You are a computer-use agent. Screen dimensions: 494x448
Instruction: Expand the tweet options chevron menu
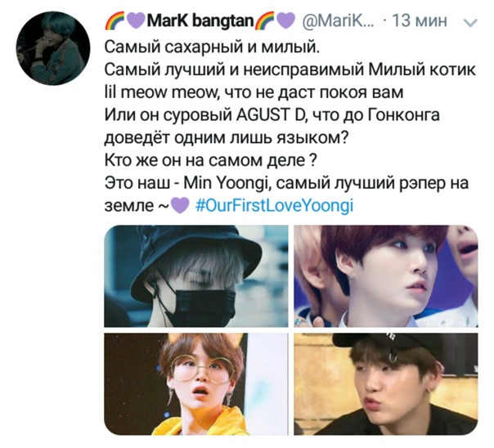pos(470,23)
